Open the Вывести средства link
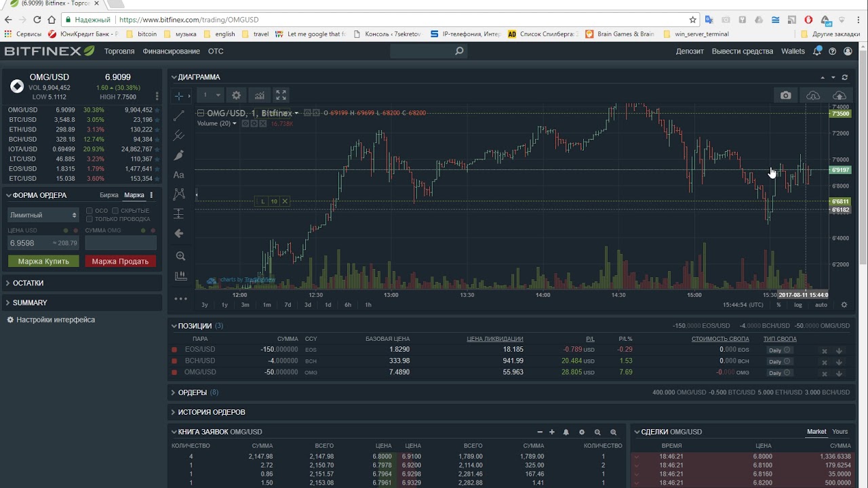The height and width of the screenshot is (488, 868). tap(743, 52)
